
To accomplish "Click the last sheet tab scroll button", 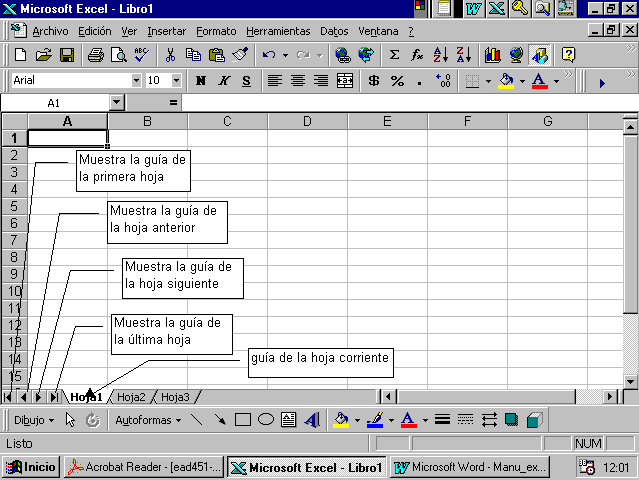I will (x=54, y=396).
